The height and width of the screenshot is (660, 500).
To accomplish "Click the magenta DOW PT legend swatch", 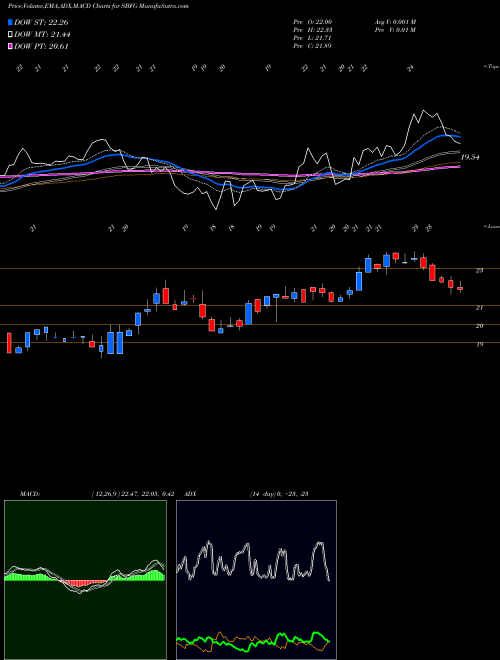I will coord(11,47).
